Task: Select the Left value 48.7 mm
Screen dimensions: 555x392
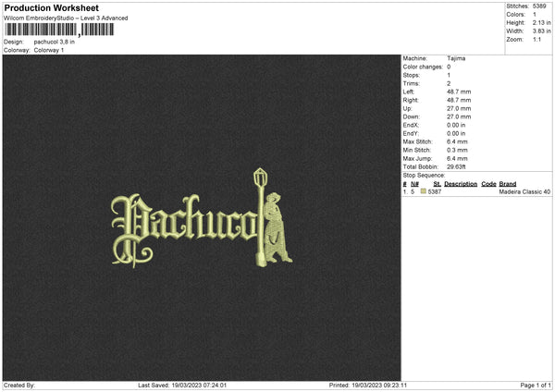Action: 459,92
